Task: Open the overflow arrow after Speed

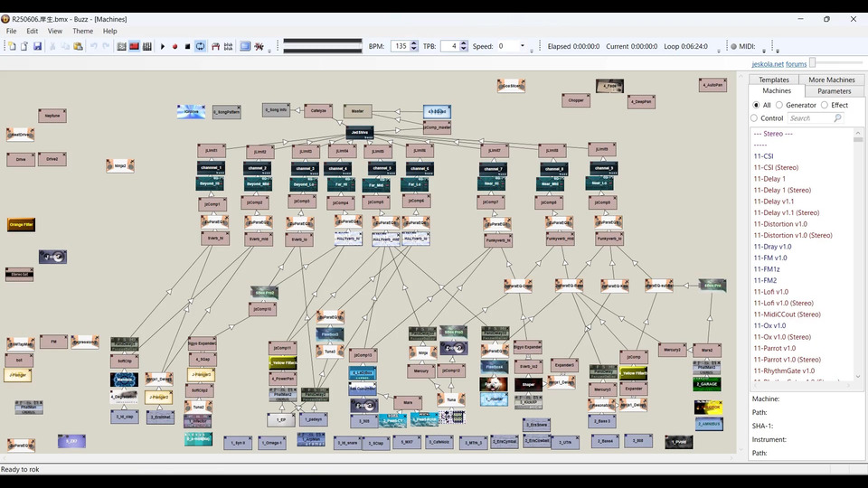Action: tap(532, 50)
